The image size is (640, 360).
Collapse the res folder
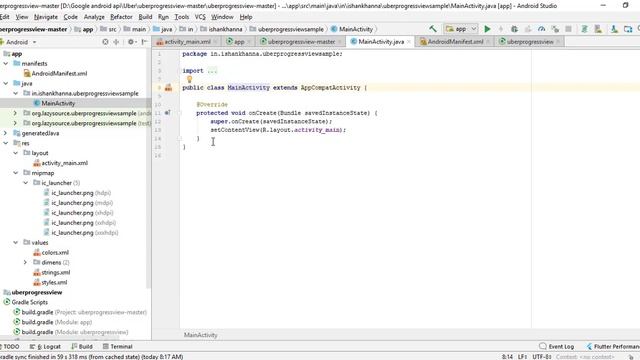tap(6, 143)
